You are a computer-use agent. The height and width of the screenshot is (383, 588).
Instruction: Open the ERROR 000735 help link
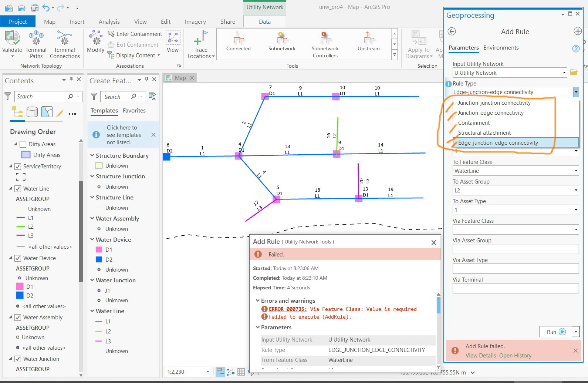pyautogui.click(x=288, y=309)
